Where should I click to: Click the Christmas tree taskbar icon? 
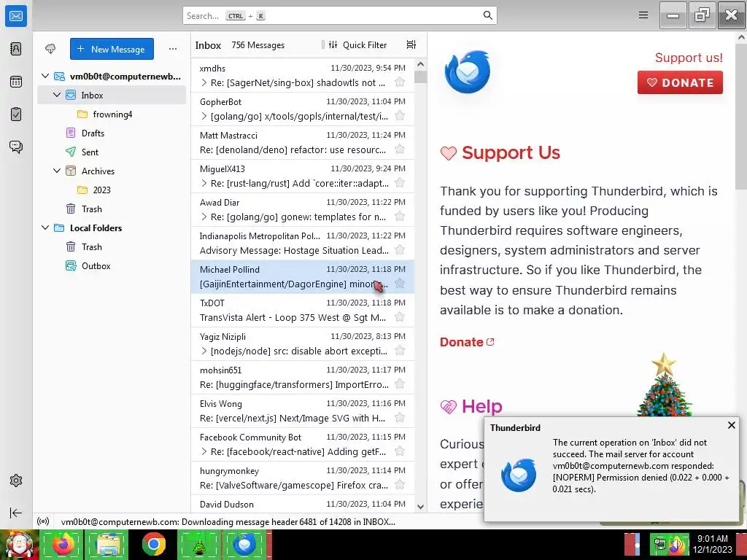click(199, 544)
